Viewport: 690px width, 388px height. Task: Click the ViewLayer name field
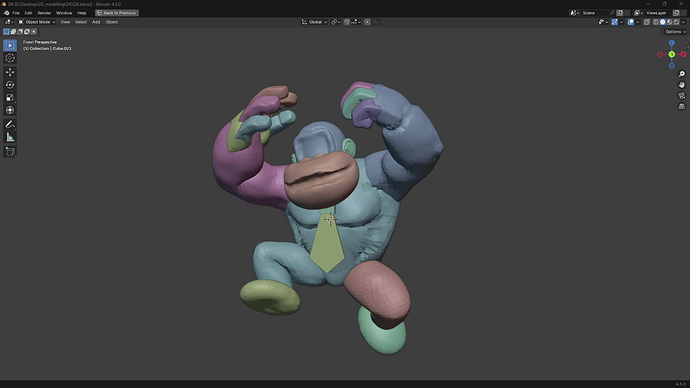point(657,13)
